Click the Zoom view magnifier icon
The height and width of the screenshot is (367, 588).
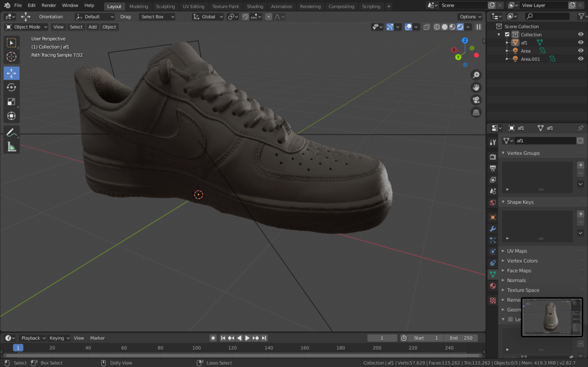click(476, 75)
